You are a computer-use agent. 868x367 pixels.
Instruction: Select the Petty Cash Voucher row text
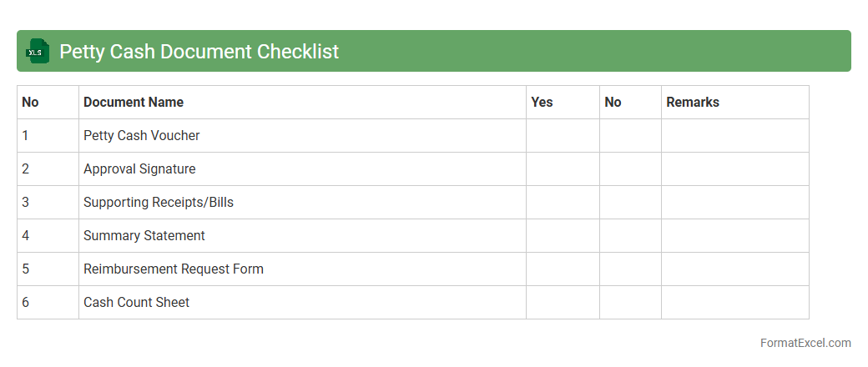click(x=141, y=135)
